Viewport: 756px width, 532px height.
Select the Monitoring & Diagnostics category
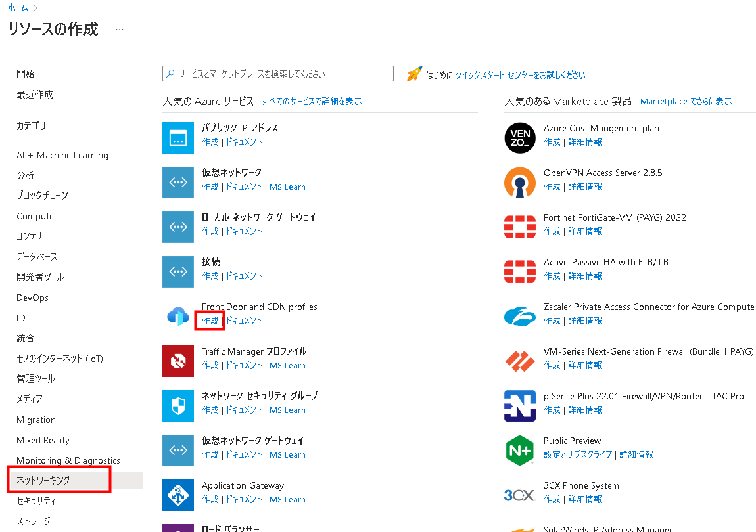(x=68, y=460)
